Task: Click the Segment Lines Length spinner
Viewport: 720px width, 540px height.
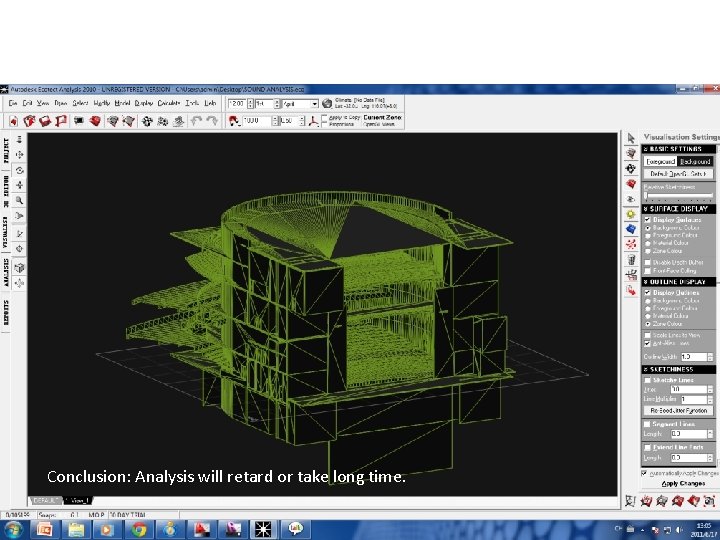Action: tap(710, 434)
